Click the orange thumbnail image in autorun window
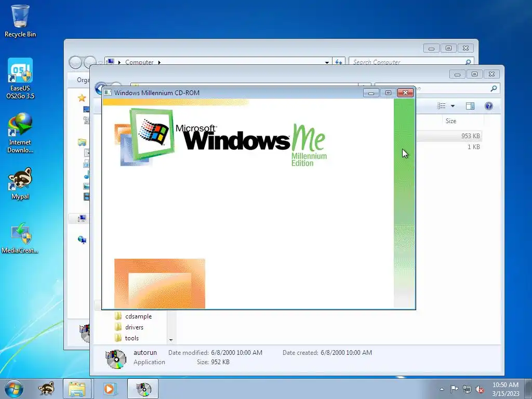Viewport: 532px width, 399px height. (159, 284)
